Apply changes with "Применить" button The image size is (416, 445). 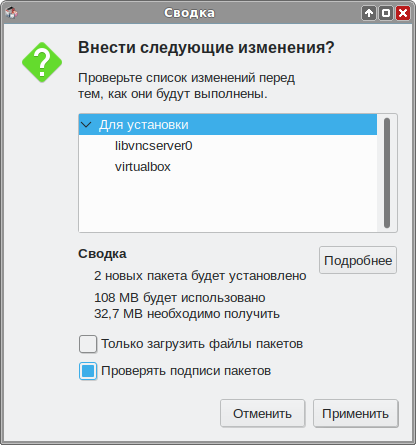coord(356,413)
